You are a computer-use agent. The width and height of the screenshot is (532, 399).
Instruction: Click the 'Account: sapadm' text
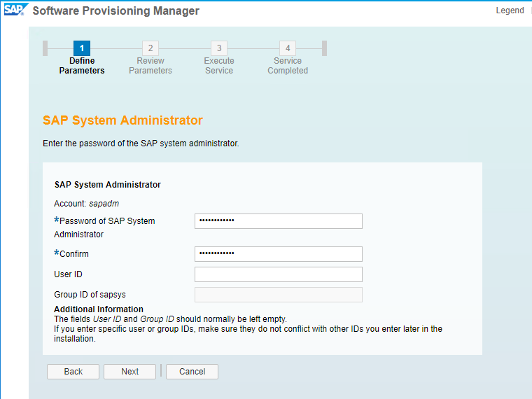coord(87,204)
